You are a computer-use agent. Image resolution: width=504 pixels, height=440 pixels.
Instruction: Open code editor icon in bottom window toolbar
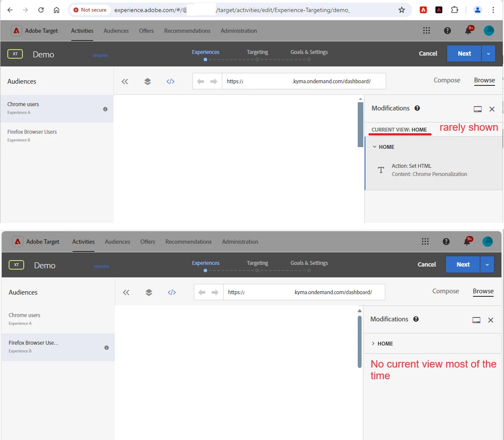pyautogui.click(x=172, y=292)
